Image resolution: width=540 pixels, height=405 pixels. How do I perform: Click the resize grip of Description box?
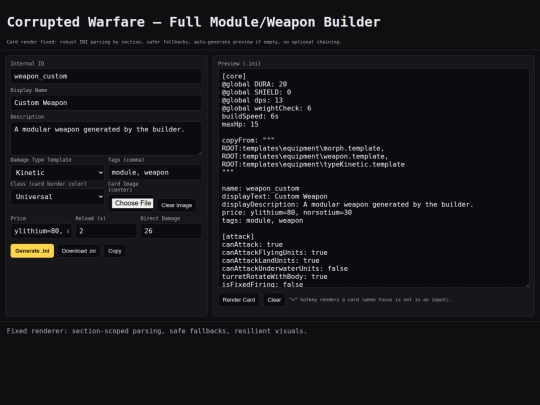199,152
